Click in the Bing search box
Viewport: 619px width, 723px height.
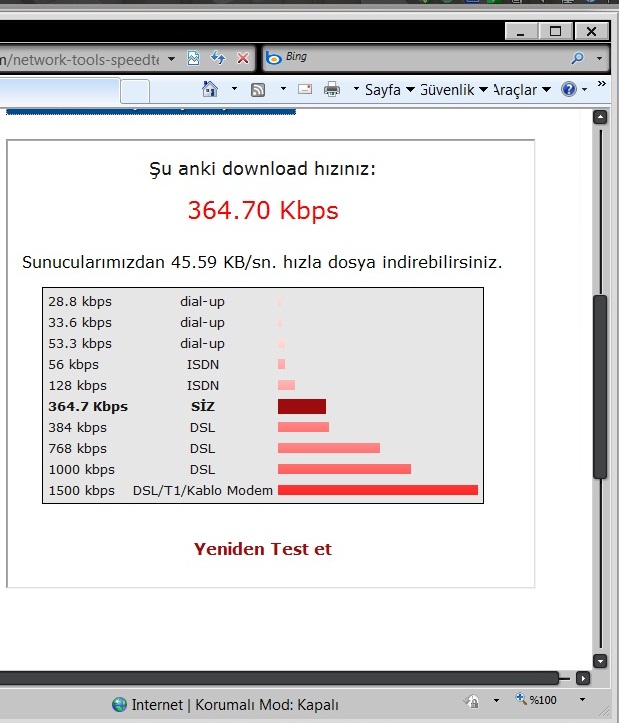420,59
